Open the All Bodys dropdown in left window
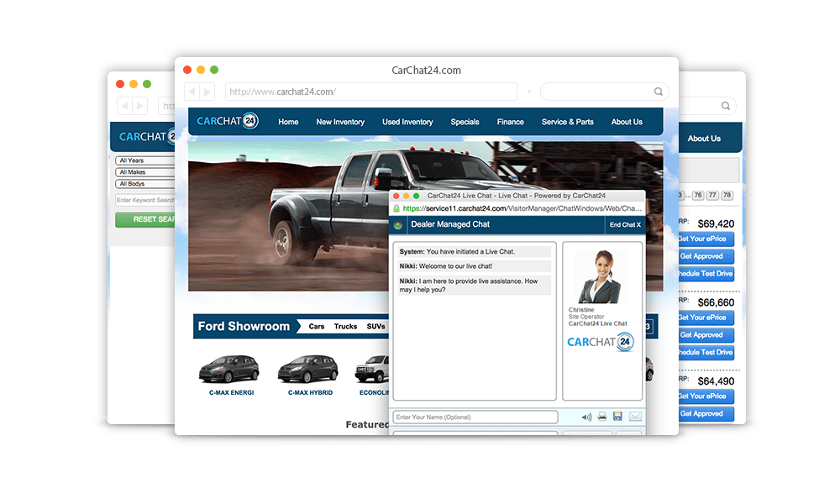 coord(144,184)
